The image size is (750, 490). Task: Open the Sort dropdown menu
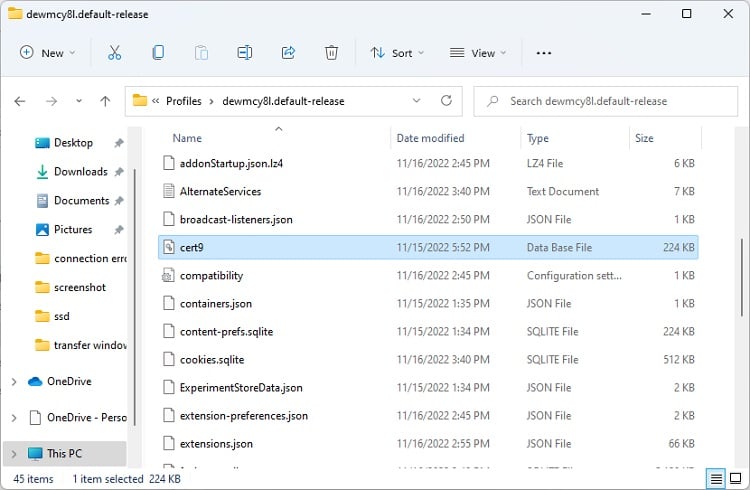click(397, 53)
